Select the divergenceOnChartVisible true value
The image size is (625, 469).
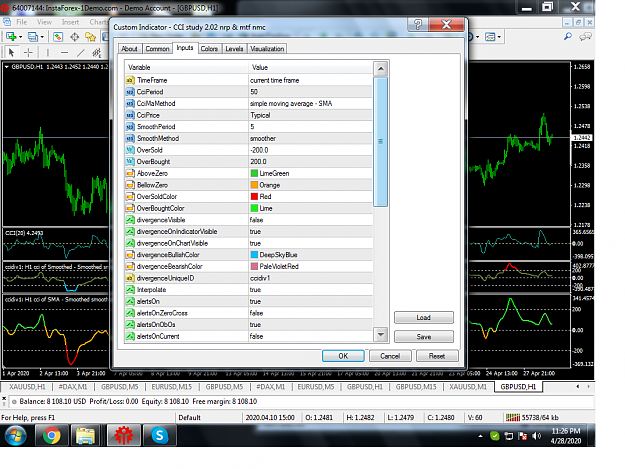point(311,243)
